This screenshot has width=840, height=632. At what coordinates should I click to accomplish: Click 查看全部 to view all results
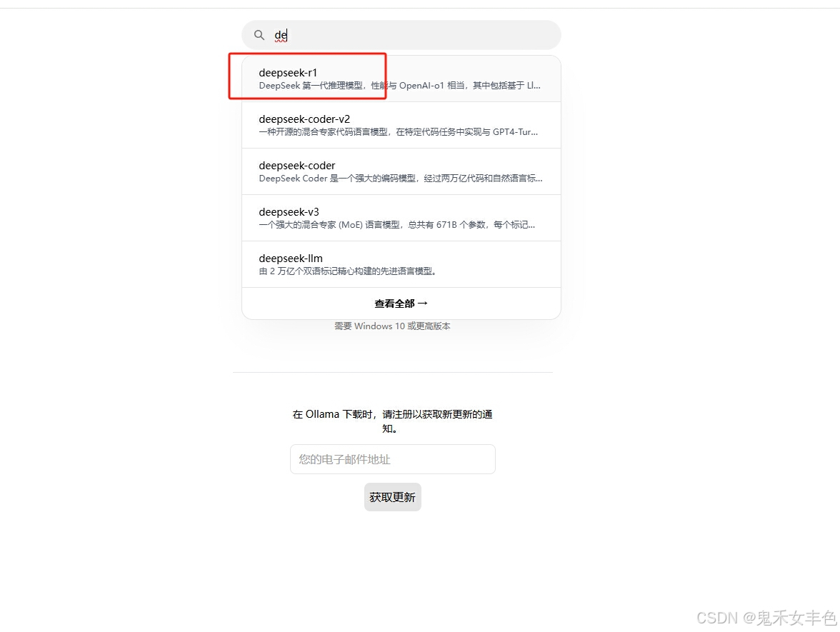point(401,304)
